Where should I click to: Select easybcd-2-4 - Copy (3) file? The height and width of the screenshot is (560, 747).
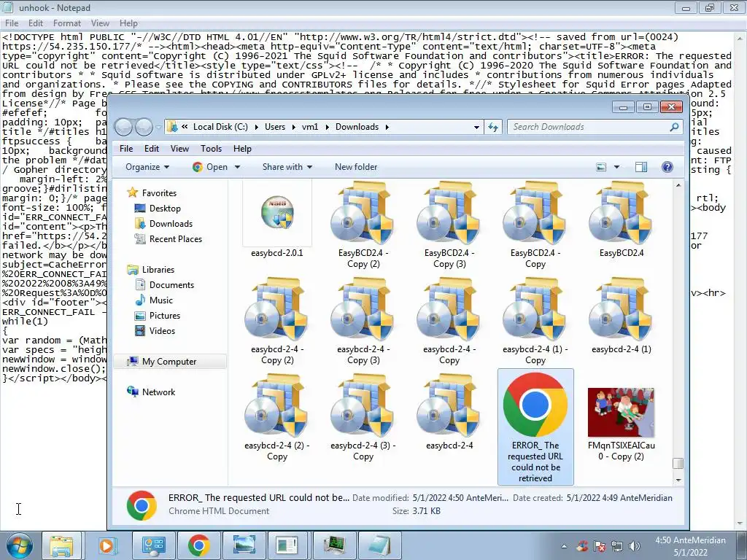click(363, 321)
